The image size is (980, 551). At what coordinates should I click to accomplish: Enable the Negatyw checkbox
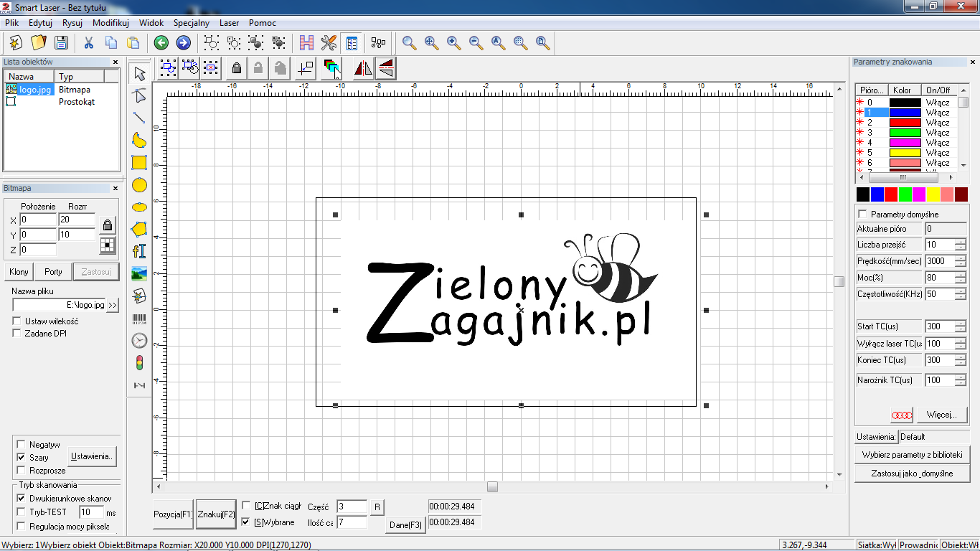[21, 444]
